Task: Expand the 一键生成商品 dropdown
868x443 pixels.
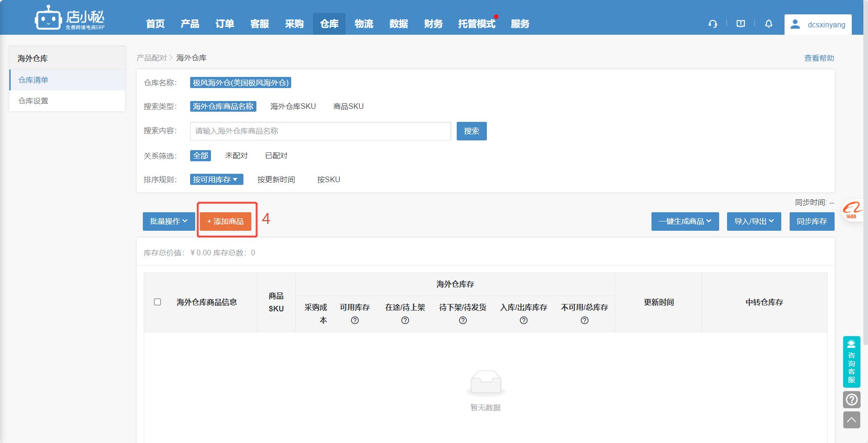Action: [685, 221]
